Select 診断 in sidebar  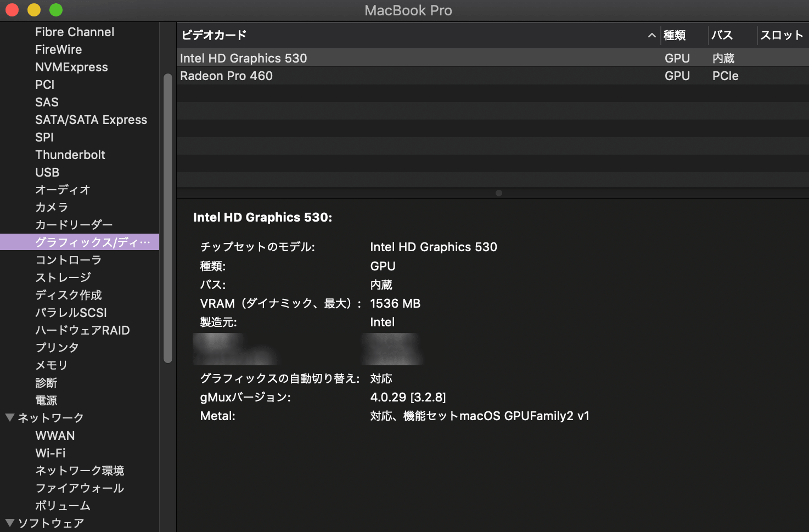[x=46, y=383]
